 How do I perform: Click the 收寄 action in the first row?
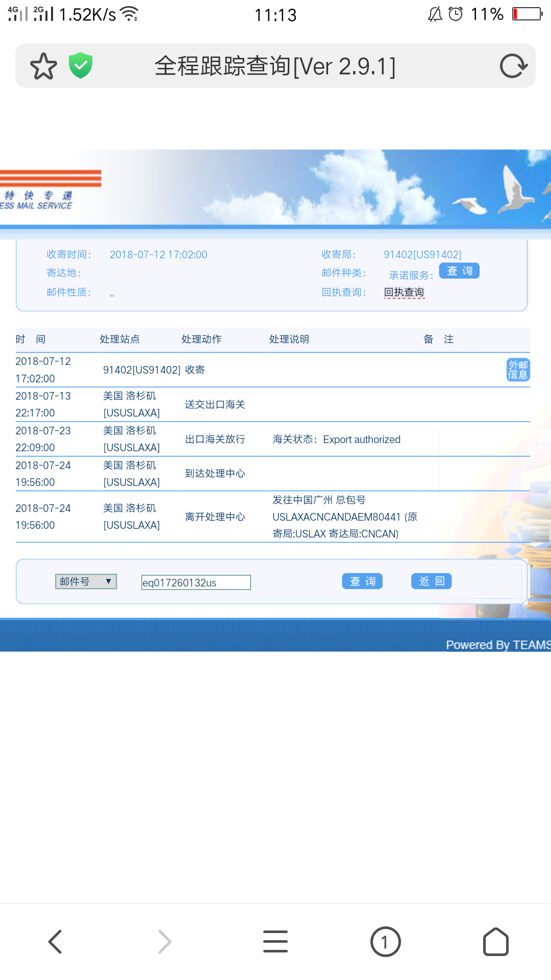194,370
